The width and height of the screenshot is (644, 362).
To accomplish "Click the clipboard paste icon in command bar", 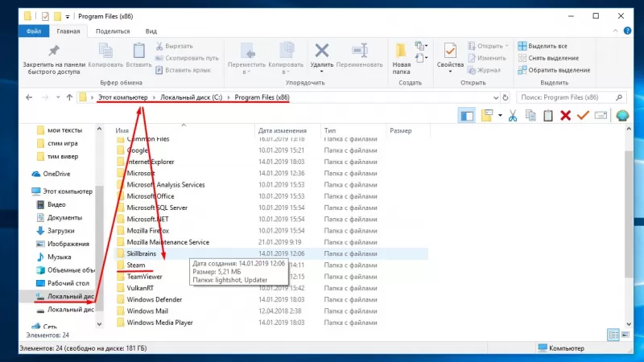I will pos(547,116).
